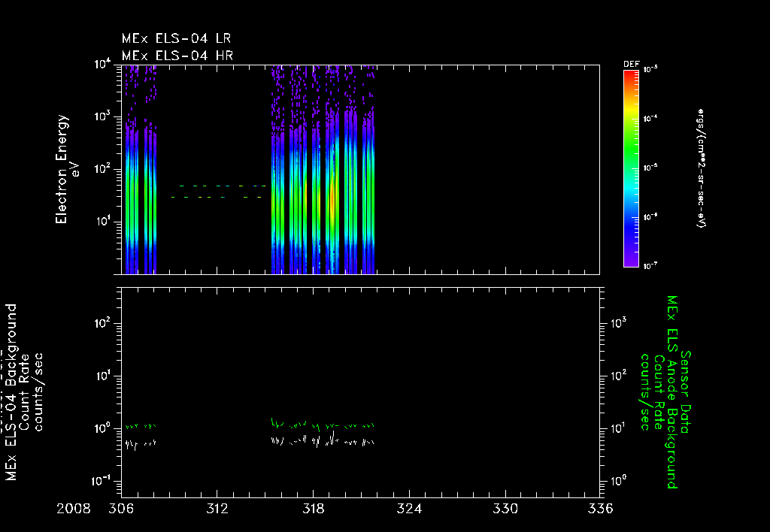770x532 pixels.
Task: Click the upper dashed line near 50 eV
Action: click(223, 186)
